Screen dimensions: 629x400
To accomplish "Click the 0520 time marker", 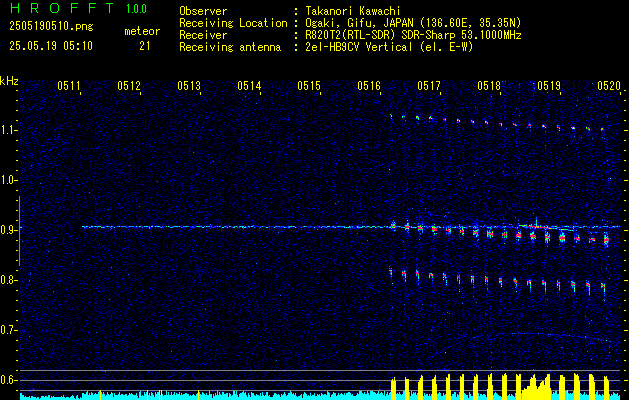I will tap(609, 86).
